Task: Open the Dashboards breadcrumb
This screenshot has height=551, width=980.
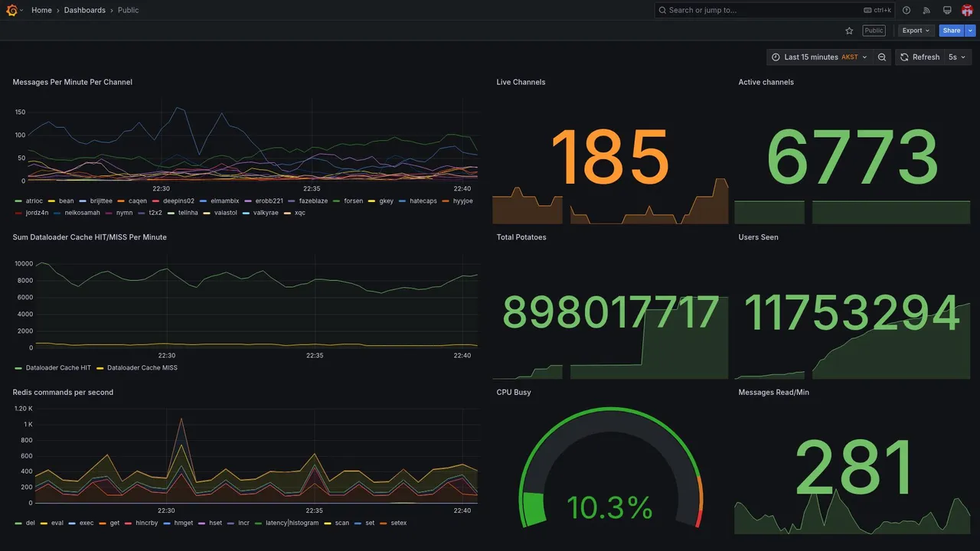Action: click(x=85, y=10)
